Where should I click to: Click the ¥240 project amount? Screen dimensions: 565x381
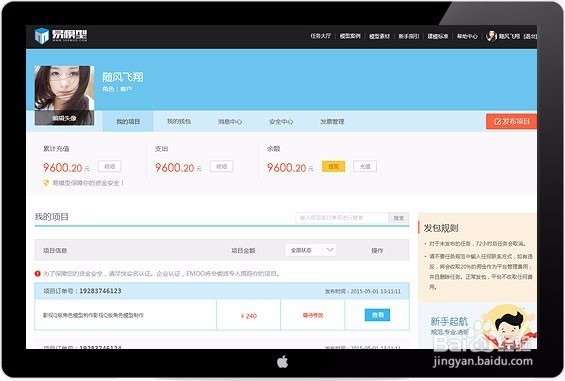pyautogui.click(x=249, y=316)
